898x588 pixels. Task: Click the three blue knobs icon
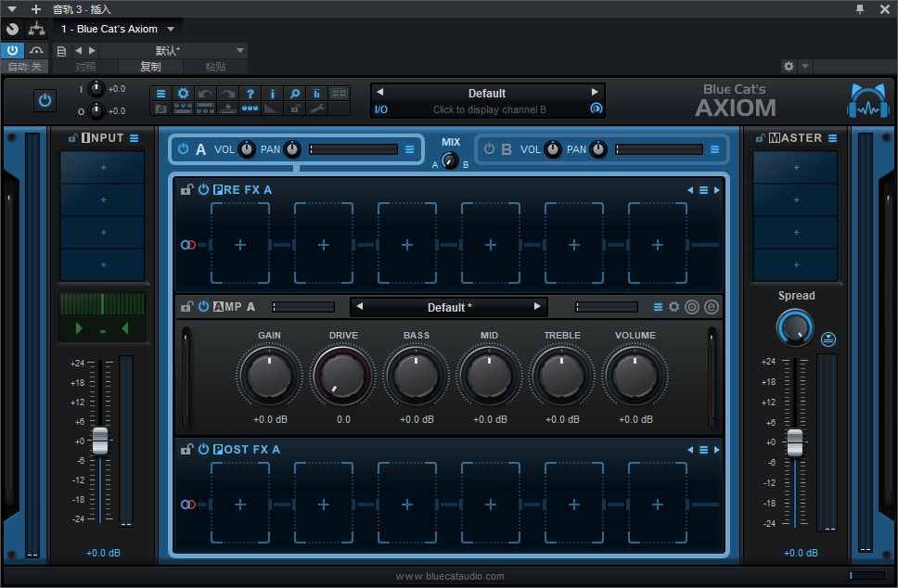click(x=250, y=109)
